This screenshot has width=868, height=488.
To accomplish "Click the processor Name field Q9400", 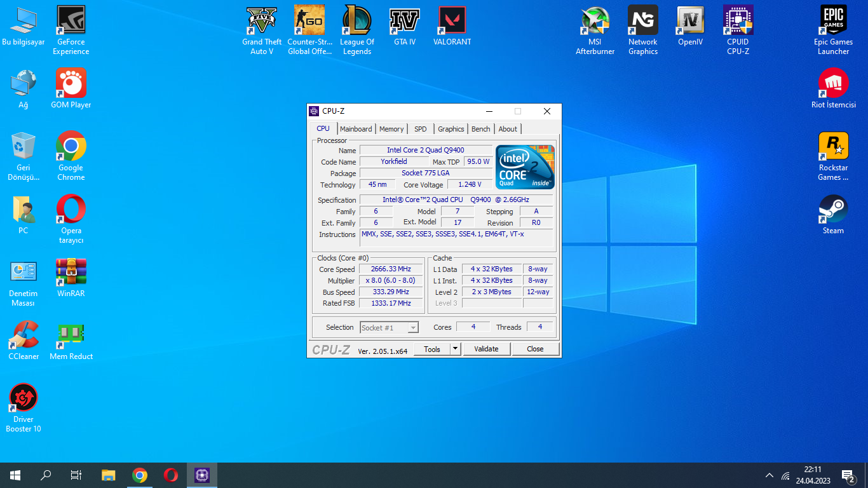I will (426, 150).
